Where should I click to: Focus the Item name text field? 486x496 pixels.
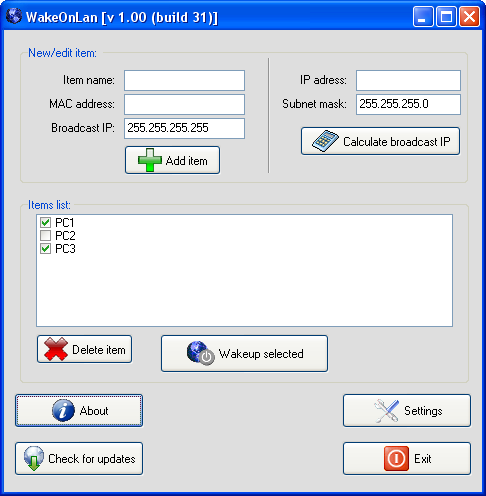(184, 80)
